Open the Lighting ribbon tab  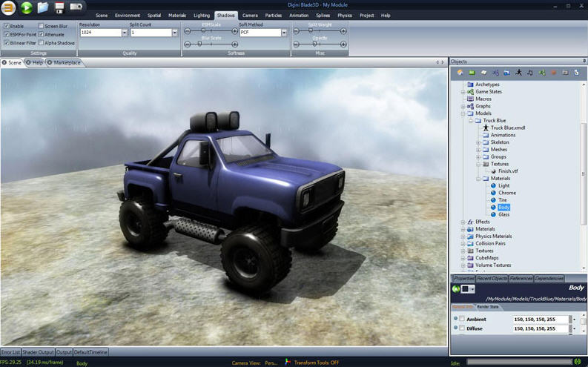(x=202, y=16)
